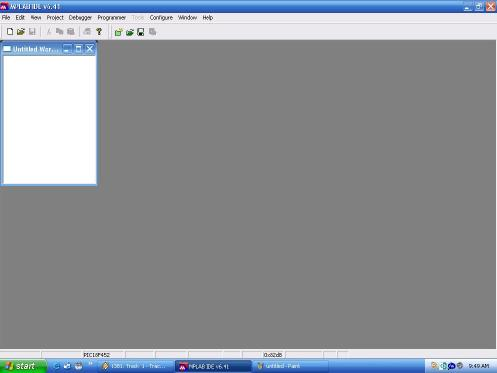The width and height of the screenshot is (497, 373).
Task: Click the green New Project icon
Action: 118,32
